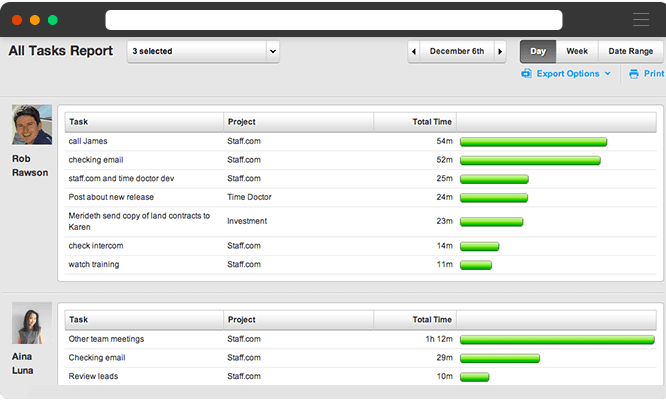Click the Export Options icon
The height and width of the screenshot is (400, 666).
(x=526, y=74)
